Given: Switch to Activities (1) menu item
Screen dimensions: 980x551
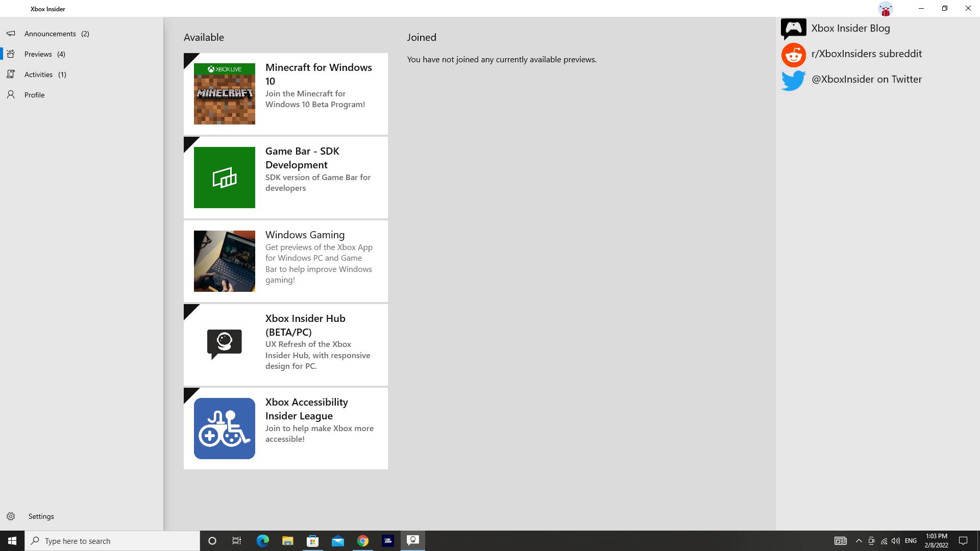Looking at the screenshot, I should point(45,74).
